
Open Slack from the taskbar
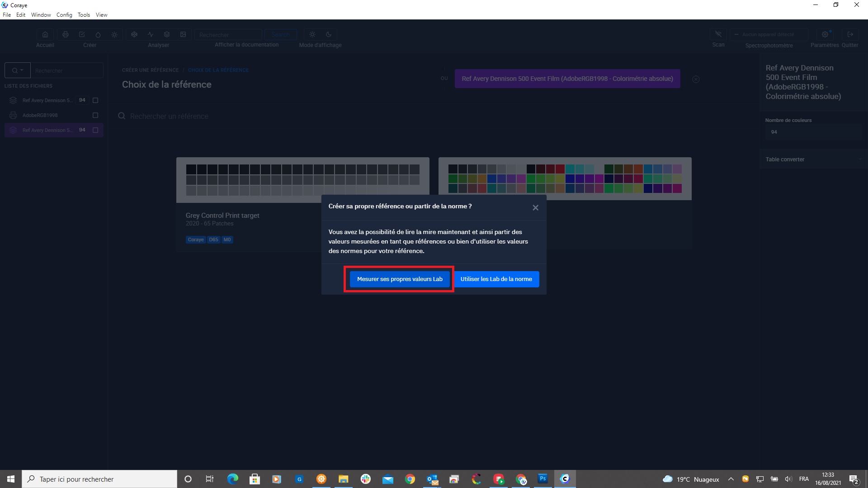tap(366, 479)
